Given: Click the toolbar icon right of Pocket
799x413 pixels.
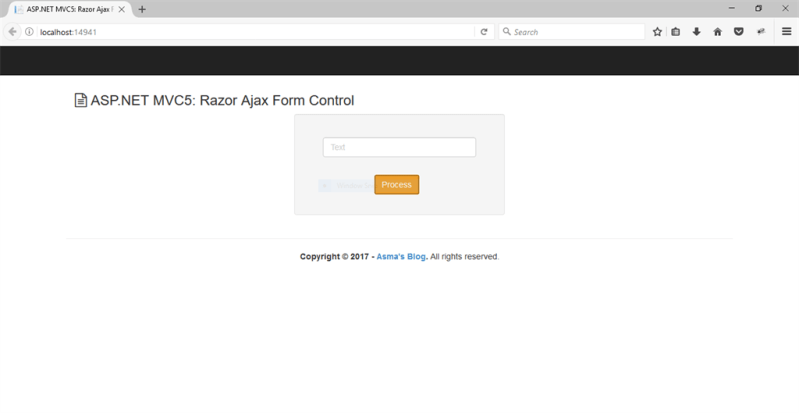Looking at the screenshot, I should pyautogui.click(x=761, y=32).
